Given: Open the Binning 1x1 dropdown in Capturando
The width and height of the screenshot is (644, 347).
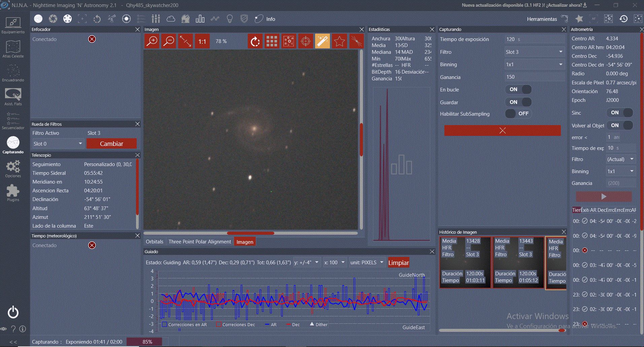Looking at the screenshot, I should tap(534, 64).
